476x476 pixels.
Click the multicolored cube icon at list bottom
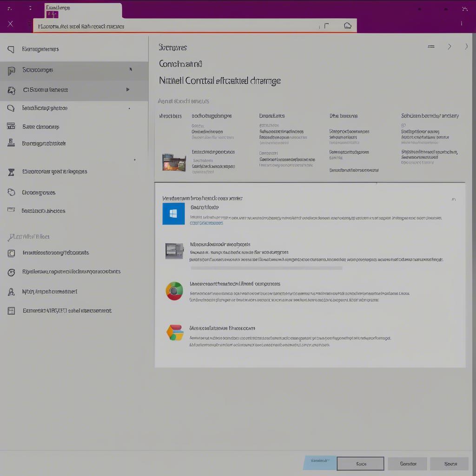coord(175,332)
